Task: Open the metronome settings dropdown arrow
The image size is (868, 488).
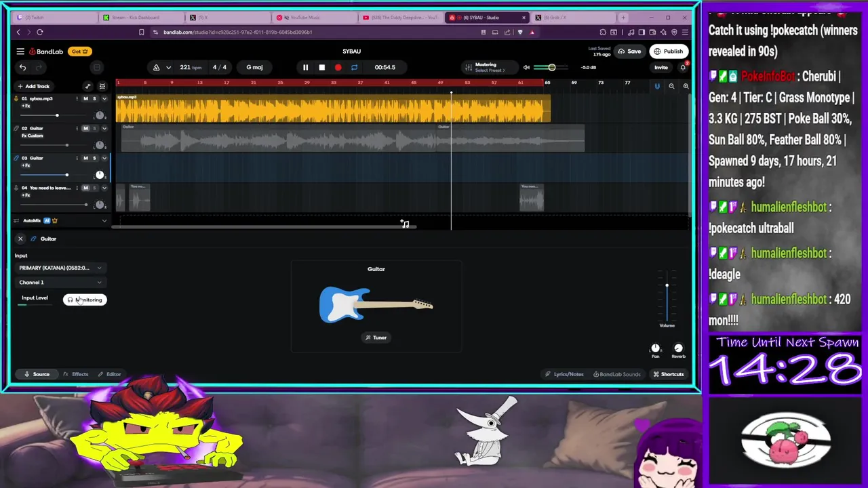Action: click(x=168, y=67)
